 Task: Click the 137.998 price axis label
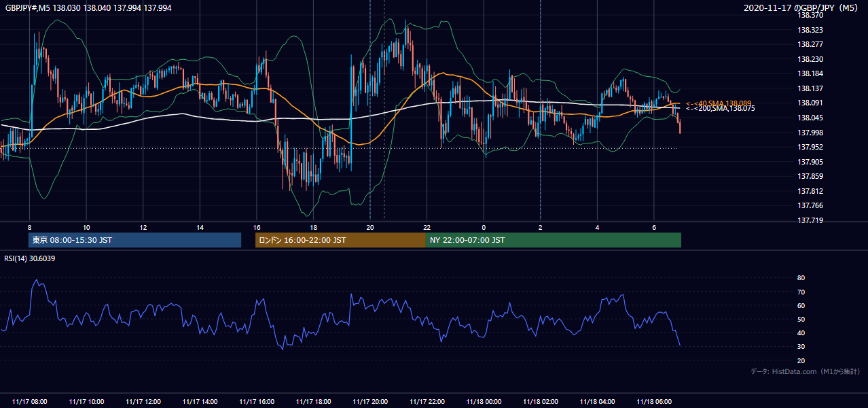click(x=810, y=132)
